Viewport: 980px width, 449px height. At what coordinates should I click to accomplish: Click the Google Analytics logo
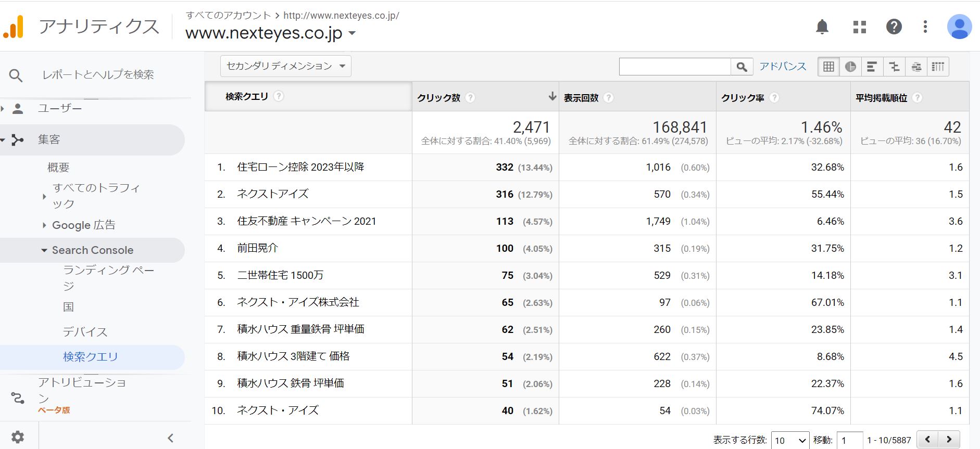click(14, 27)
